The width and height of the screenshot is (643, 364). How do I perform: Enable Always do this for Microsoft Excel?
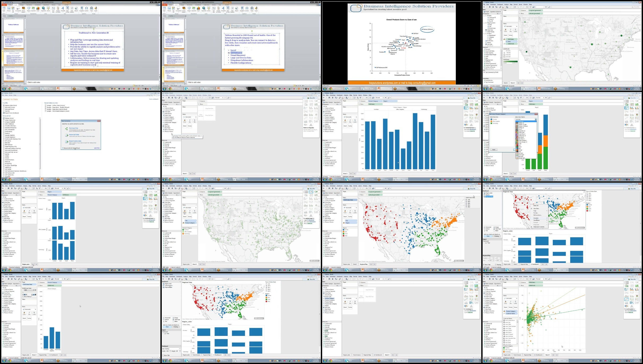click(x=63, y=148)
